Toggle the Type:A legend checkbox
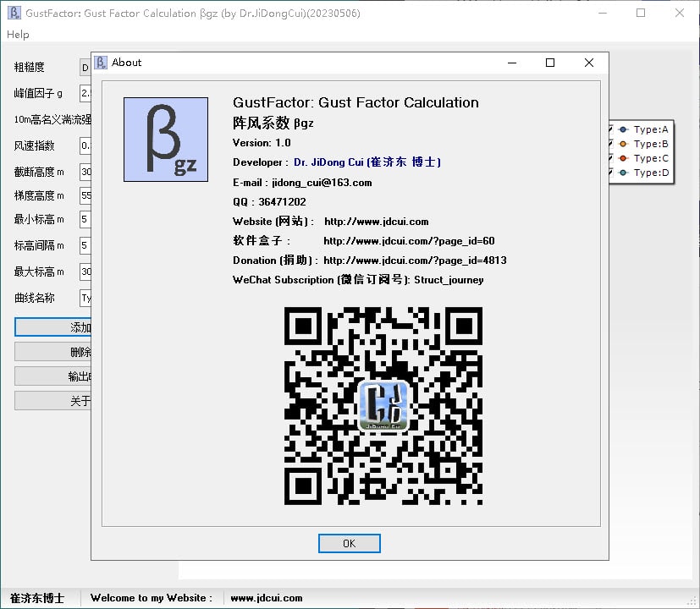Screen dimensions: 700x609 (611, 129)
